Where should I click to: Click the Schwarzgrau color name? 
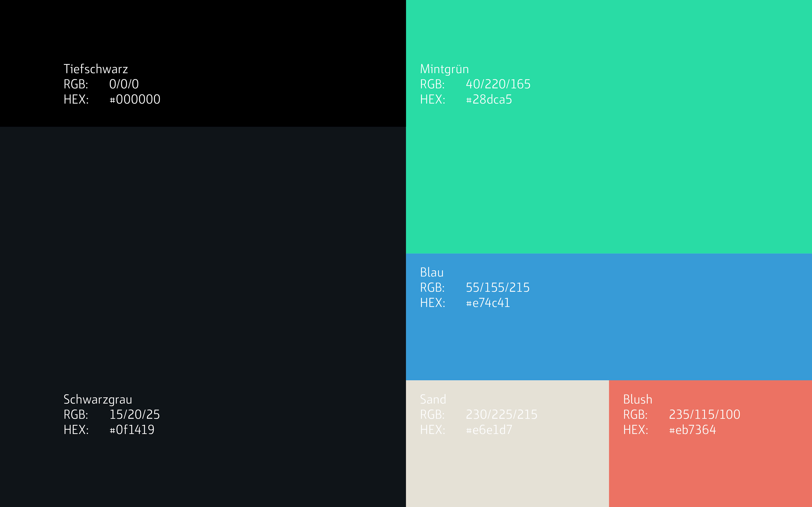(98, 399)
